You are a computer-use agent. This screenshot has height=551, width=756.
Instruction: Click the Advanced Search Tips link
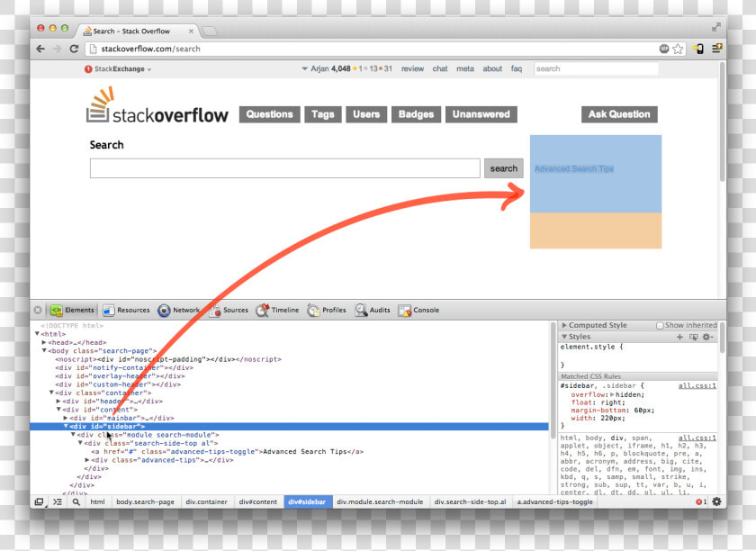(x=574, y=169)
